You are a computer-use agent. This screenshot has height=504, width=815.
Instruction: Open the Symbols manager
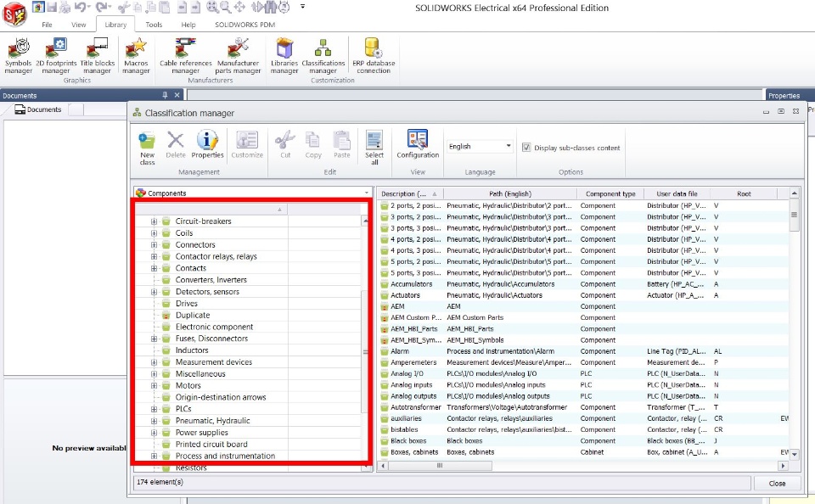click(x=18, y=56)
